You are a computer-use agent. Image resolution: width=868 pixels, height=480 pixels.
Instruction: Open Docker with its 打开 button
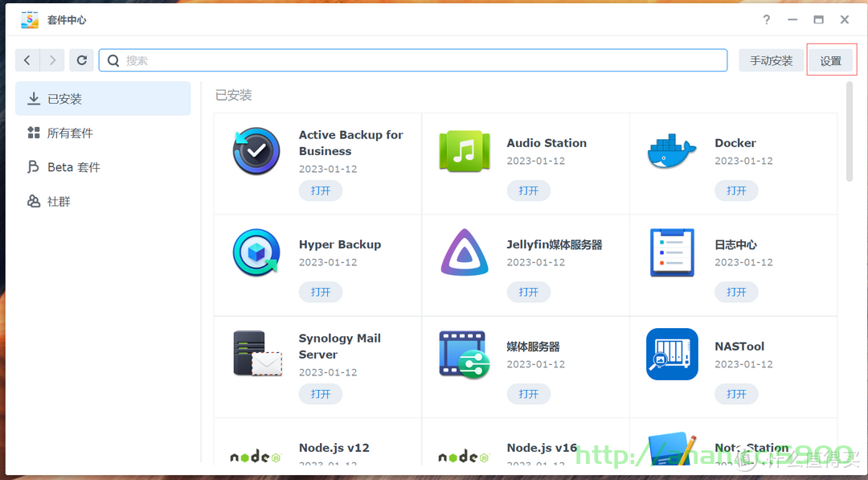(x=736, y=191)
